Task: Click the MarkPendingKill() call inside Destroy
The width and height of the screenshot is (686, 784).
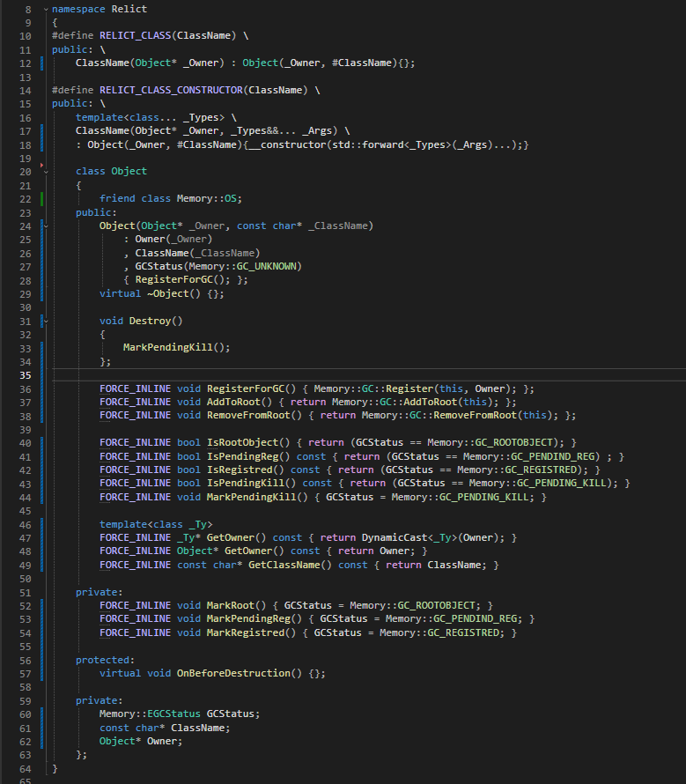Action: click(176, 347)
